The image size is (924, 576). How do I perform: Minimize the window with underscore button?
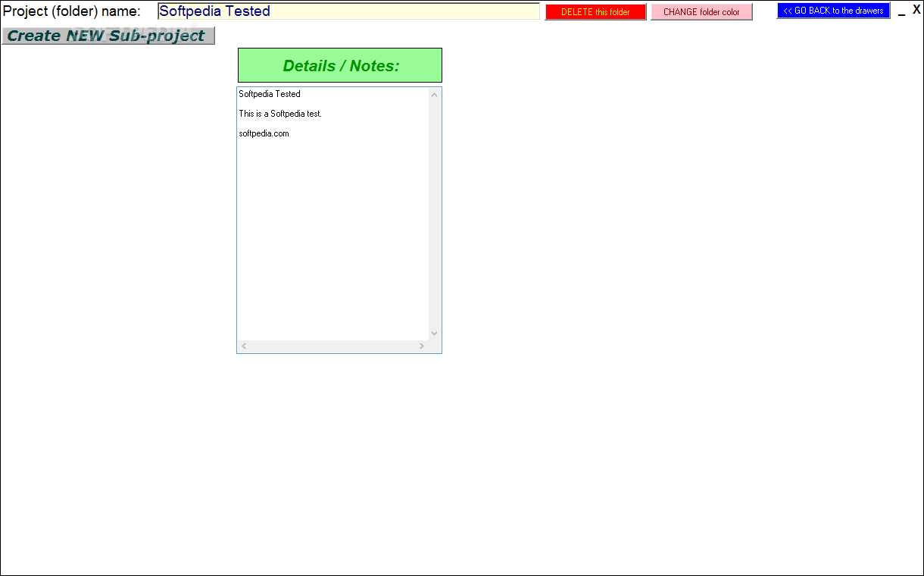[x=901, y=12]
